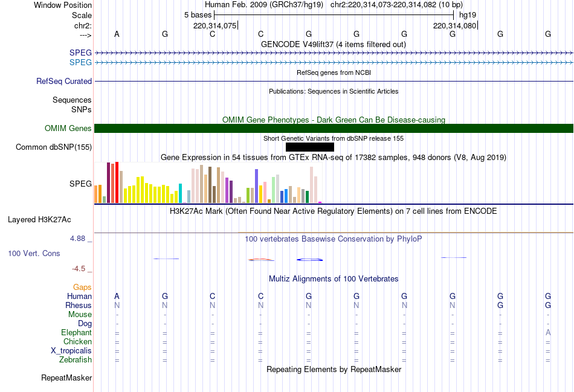Click the dark green OMIM gene bar
This screenshot has width=574, height=392.
[x=334, y=129]
